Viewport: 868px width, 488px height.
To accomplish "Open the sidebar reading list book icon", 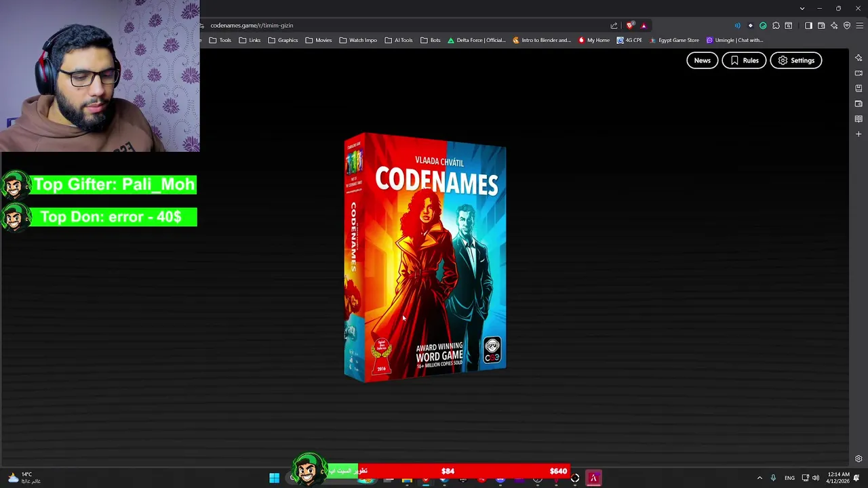I will (x=859, y=119).
